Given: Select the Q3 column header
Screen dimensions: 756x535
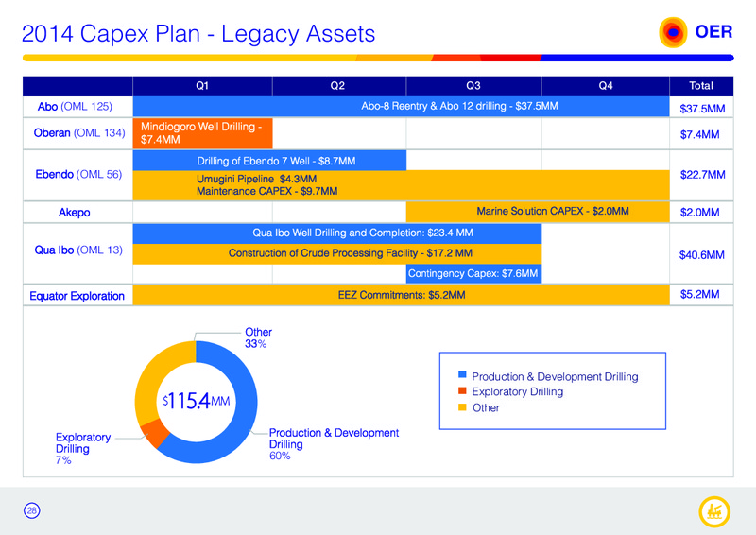Looking at the screenshot, I should point(474,86).
